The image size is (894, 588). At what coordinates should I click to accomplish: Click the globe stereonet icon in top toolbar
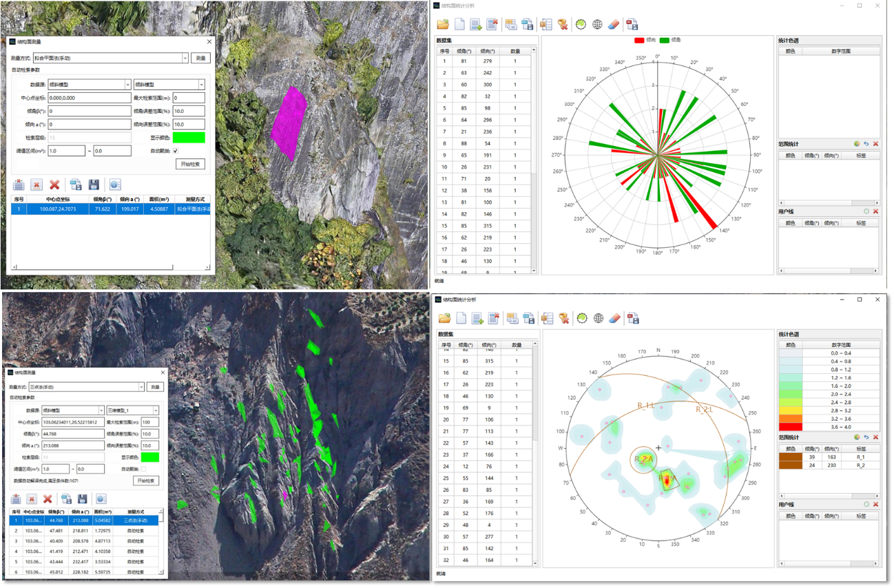pyautogui.click(x=598, y=25)
